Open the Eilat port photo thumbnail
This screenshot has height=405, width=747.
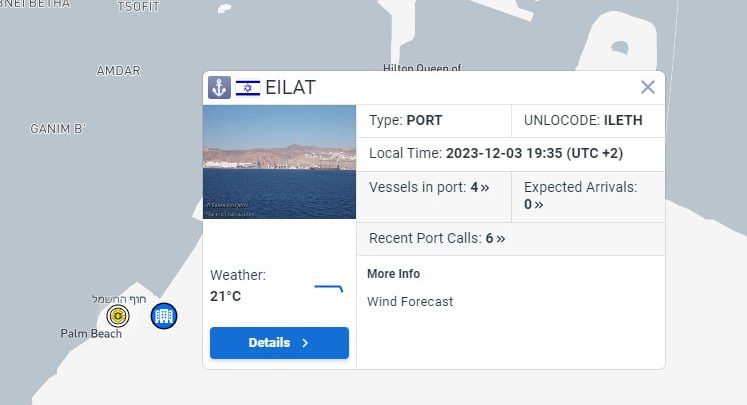[x=279, y=162]
